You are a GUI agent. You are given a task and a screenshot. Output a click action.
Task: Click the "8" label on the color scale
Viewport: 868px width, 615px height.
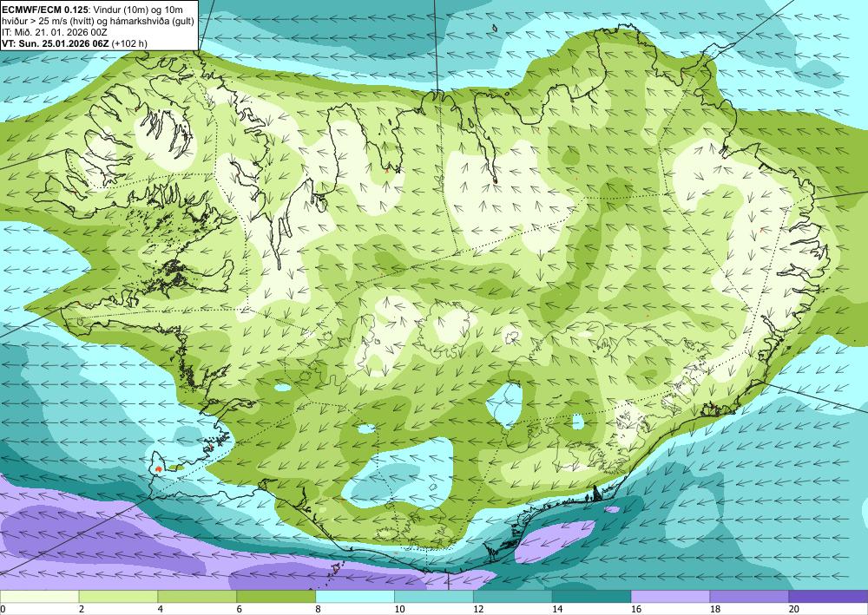point(318,609)
